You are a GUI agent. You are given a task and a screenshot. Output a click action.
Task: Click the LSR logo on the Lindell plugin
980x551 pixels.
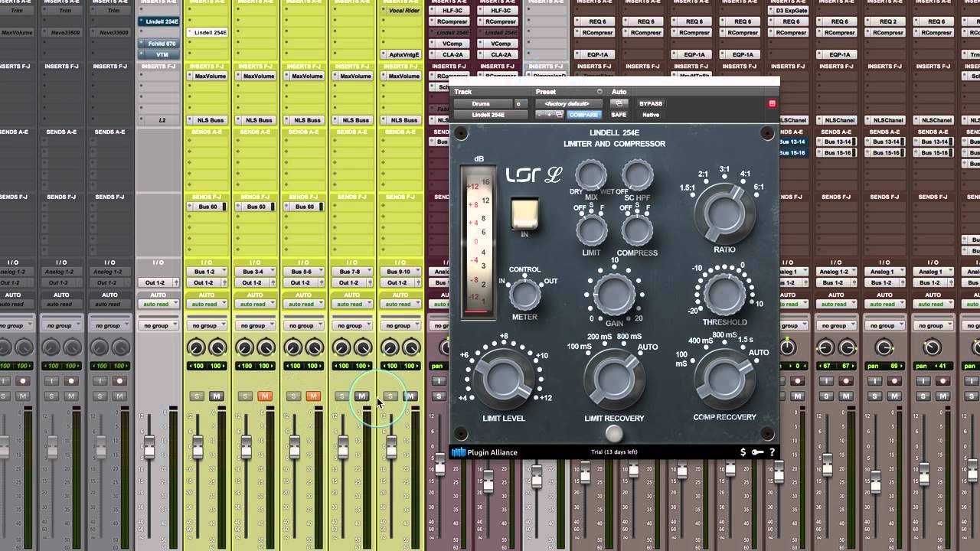pos(534,176)
